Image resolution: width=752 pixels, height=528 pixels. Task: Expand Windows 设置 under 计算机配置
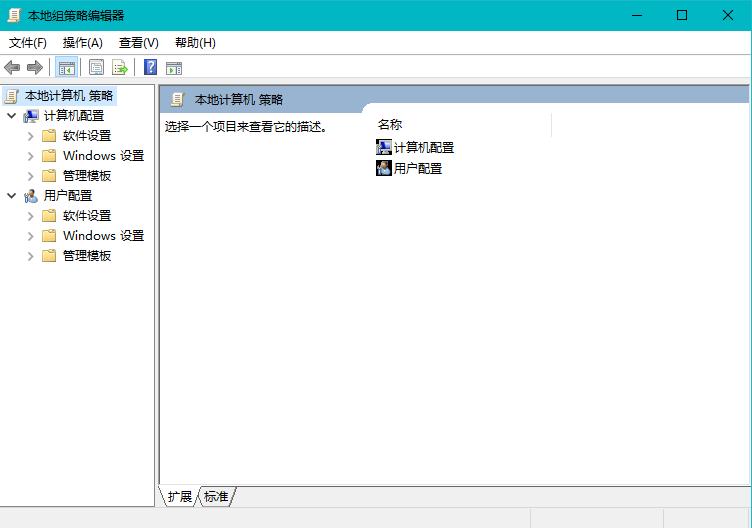coord(31,156)
